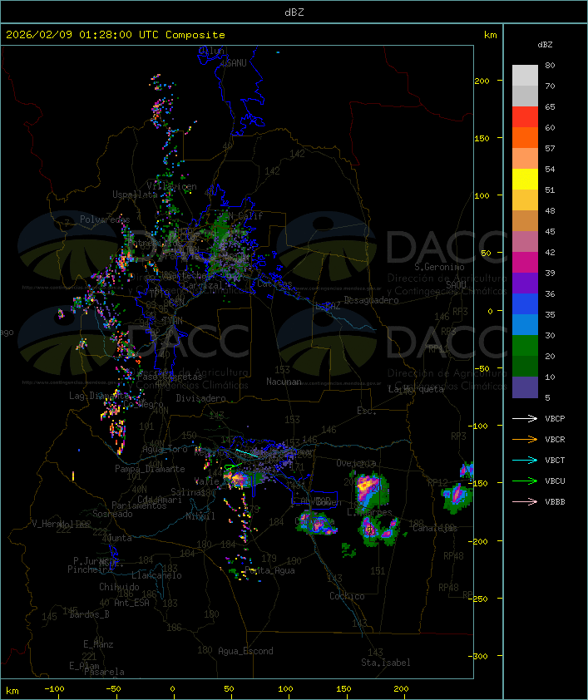Viewport: 588px width, 700px height.
Task: Pick the tan 45-48 dBZ swatch
Action: coord(525,220)
